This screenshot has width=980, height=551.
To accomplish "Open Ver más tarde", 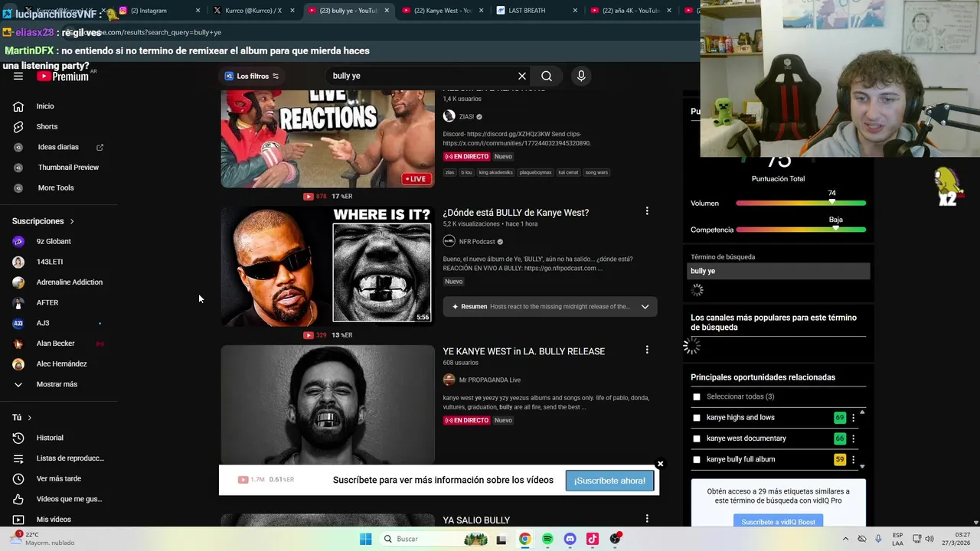I will 59,478.
